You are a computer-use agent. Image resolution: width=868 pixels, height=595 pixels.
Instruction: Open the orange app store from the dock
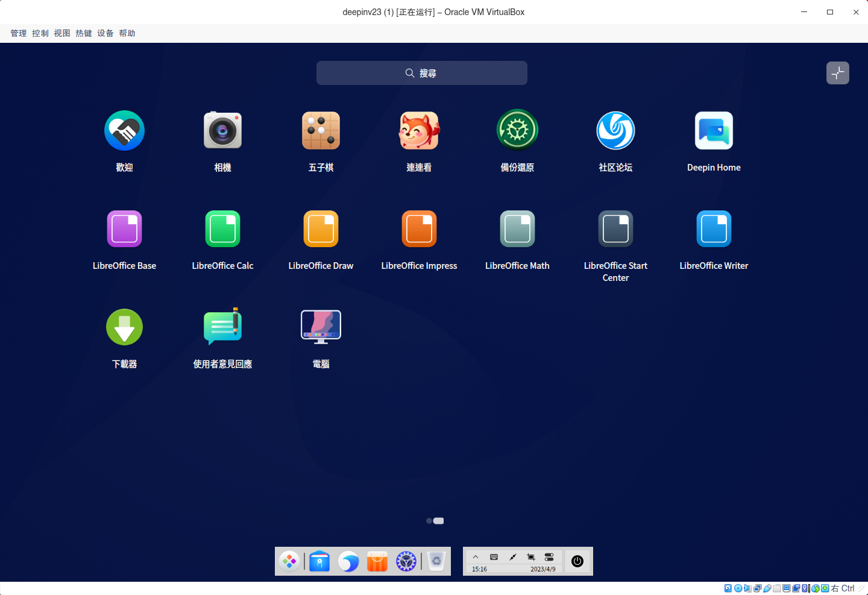click(x=377, y=561)
